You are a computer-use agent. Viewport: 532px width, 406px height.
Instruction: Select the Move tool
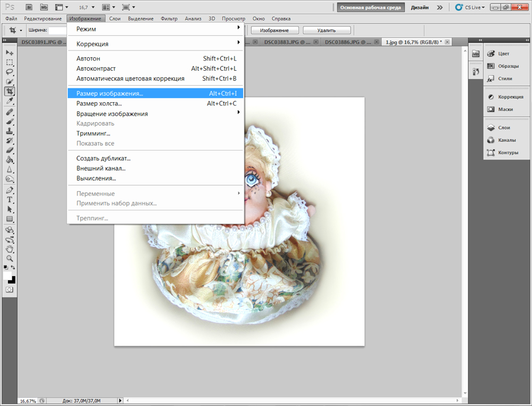tap(10, 53)
